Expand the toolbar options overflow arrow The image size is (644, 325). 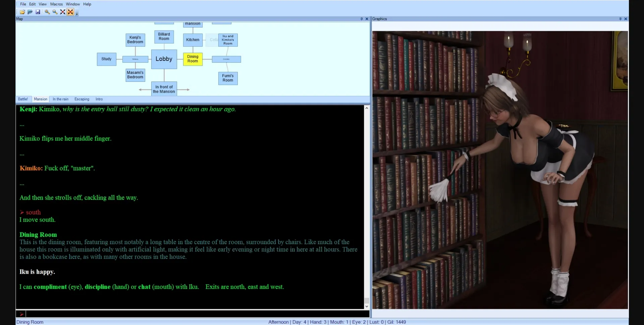(77, 14)
